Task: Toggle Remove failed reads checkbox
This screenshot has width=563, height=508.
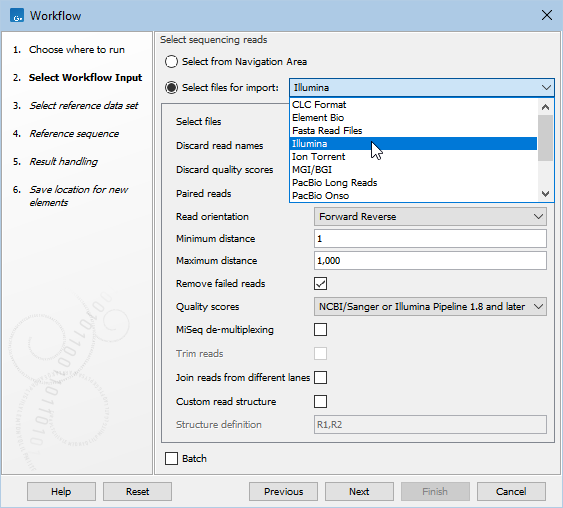Action: [320, 283]
